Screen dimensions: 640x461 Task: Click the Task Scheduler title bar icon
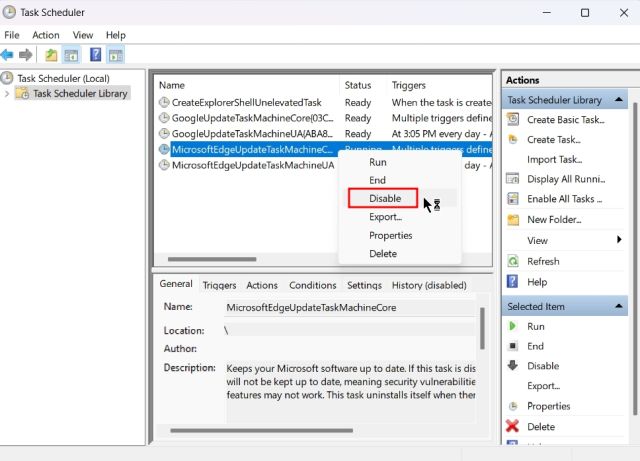9,12
